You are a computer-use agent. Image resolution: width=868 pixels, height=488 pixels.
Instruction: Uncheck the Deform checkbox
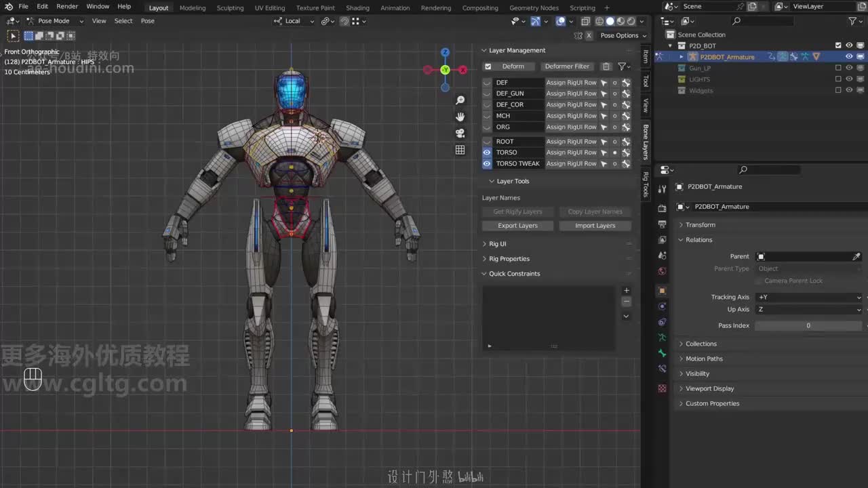tap(488, 66)
